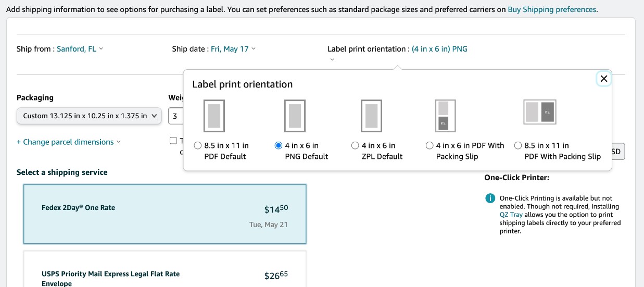Expand the Ship date Fri, May 17 dropdown
The image size is (644, 287).
click(x=233, y=49)
